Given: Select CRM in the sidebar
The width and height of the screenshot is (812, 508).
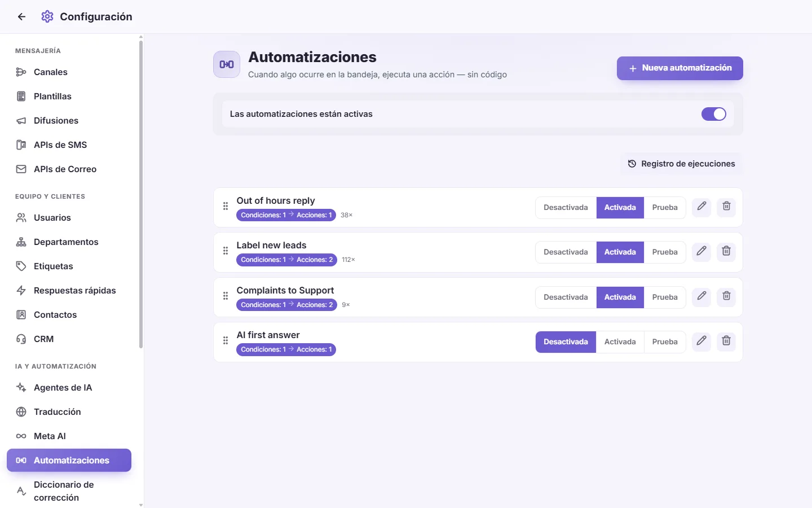Looking at the screenshot, I should click(x=69, y=339).
